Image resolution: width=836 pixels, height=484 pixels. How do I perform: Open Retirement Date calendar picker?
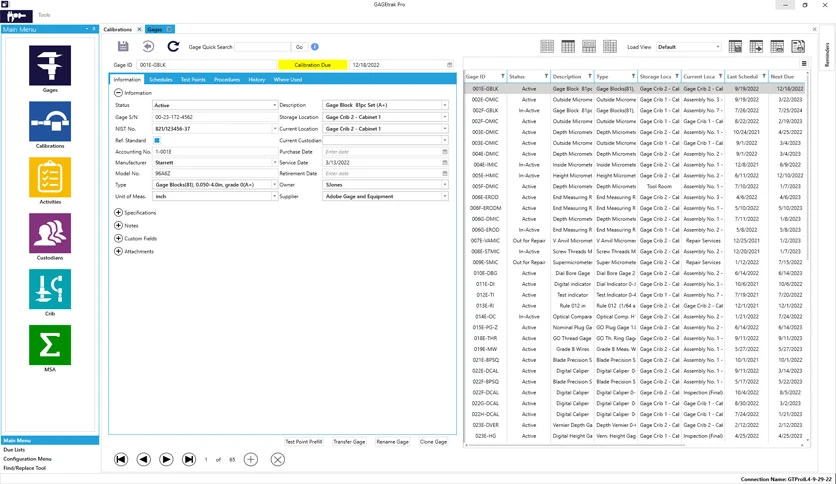pos(445,174)
